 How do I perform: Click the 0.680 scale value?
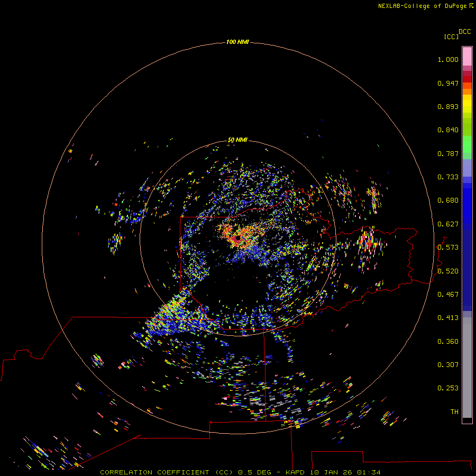[x=448, y=200]
